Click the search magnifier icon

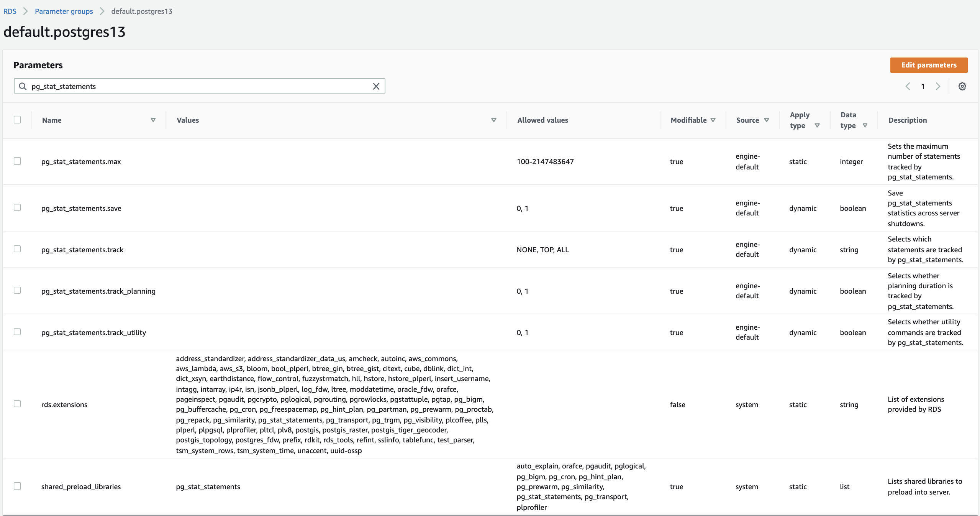coord(23,86)
